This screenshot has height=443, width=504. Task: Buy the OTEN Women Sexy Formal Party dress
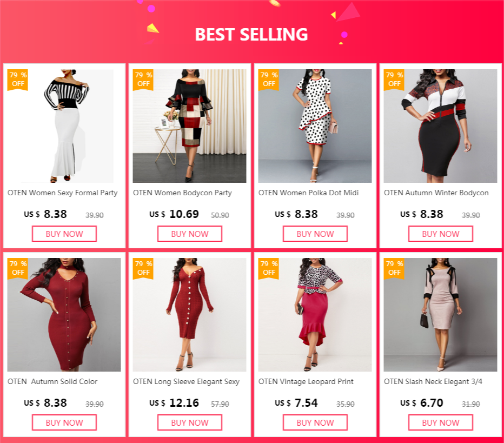(64, 234)
